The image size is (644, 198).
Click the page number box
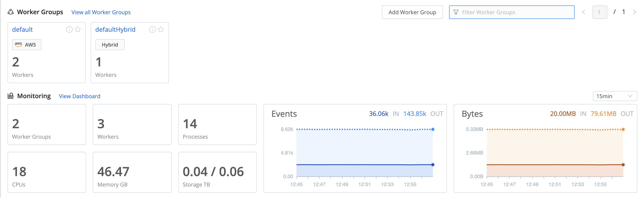pyautogui.click(x=599, y=12)
